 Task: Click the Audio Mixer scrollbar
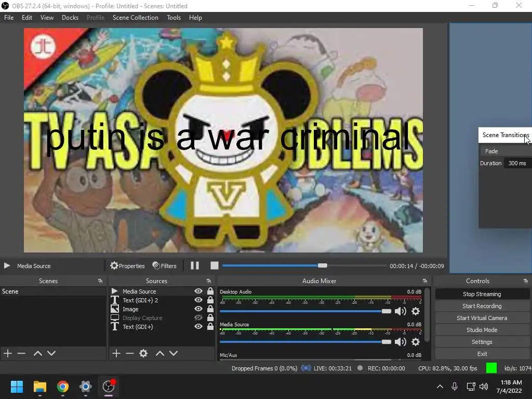pos(427,315)
